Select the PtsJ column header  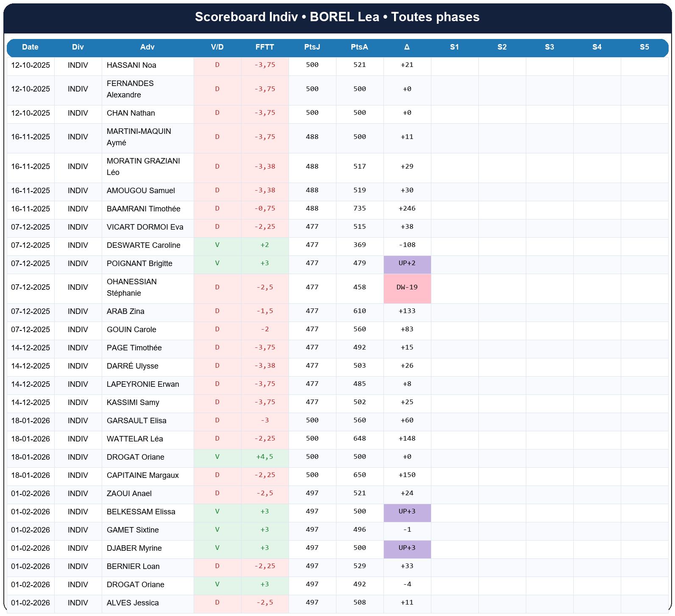[312, 47]
